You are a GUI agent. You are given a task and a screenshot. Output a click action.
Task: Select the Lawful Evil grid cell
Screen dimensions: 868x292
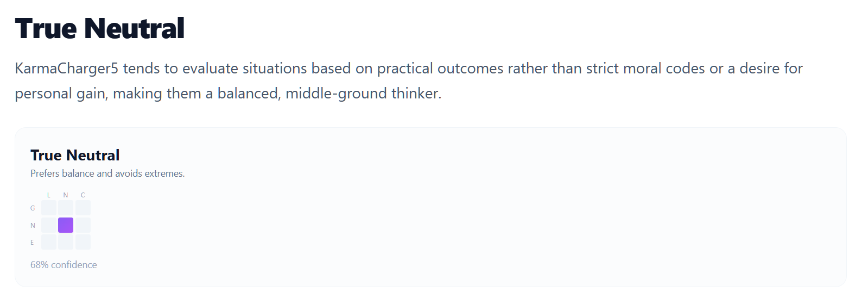pos(49,242)
